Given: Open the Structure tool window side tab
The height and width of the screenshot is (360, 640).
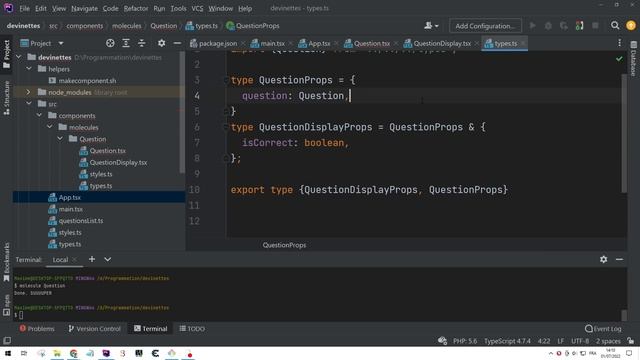Looking at the screenshot, I should 7,98.
